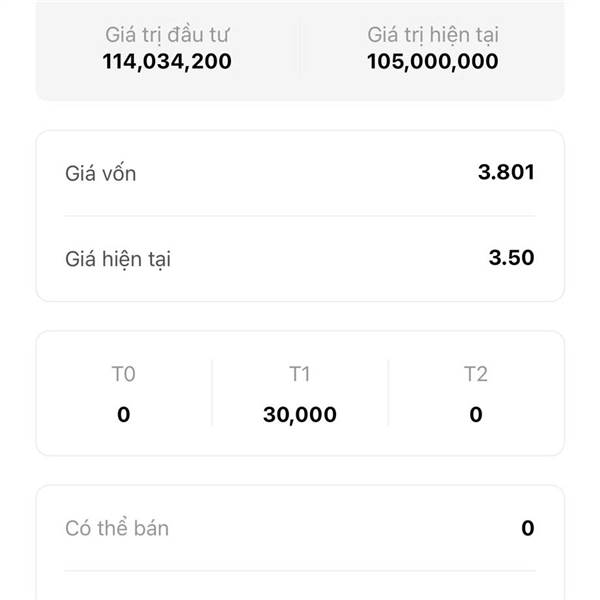Click the zero value under T0
The height and width of the screenshot is (600, 600).
click(123, 414)
